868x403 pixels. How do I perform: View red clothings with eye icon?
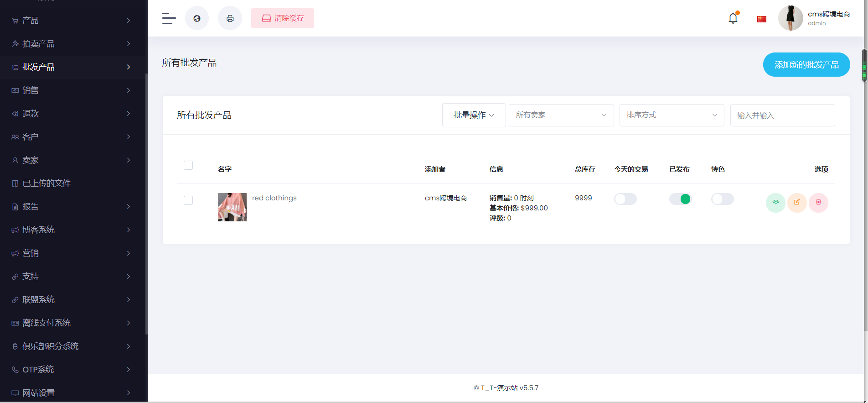point(775,202)
